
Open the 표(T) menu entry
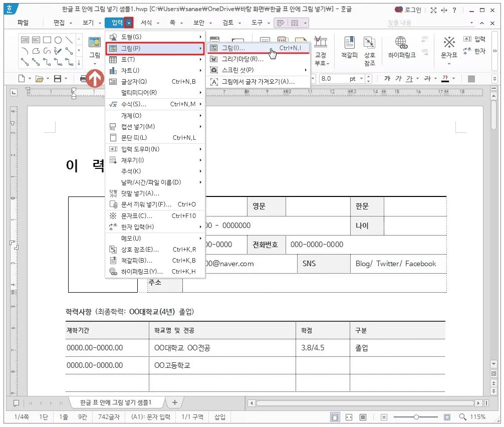point(155,60)
